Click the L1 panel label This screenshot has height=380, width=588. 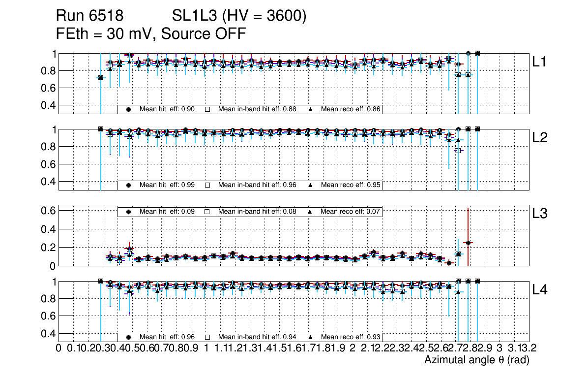coord(540,62)
